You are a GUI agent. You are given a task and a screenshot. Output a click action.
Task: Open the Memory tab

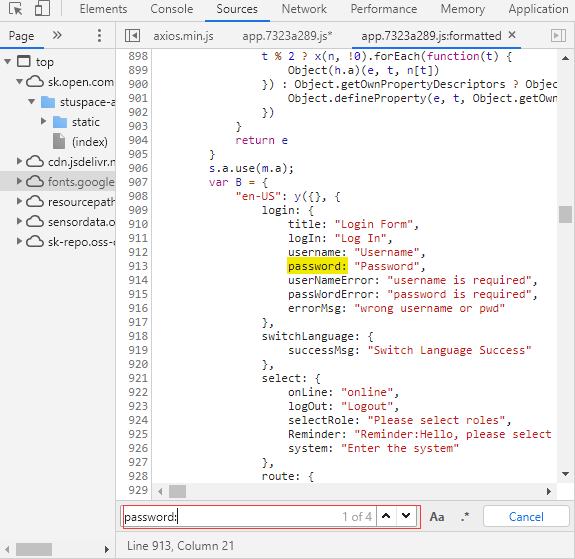pos(462,9)
